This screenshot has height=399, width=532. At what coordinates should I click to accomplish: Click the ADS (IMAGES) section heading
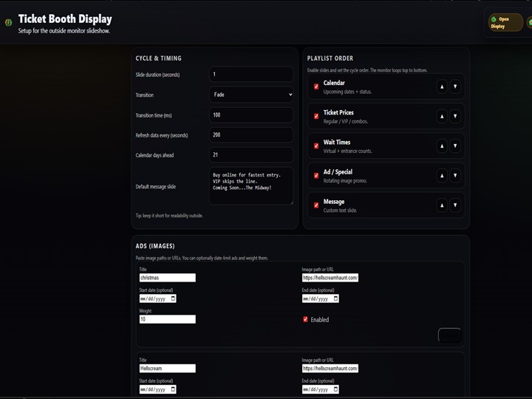click(155, 246)
